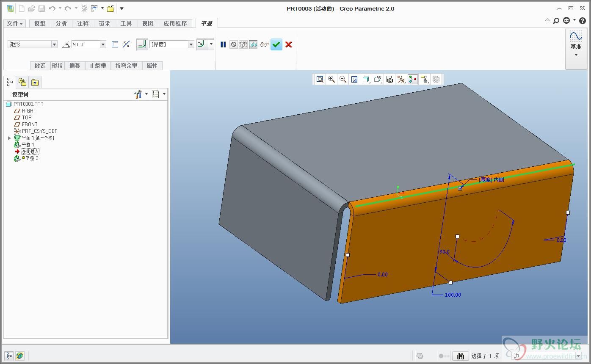Switch to the 注释 ribbon tab

point(83,23)
